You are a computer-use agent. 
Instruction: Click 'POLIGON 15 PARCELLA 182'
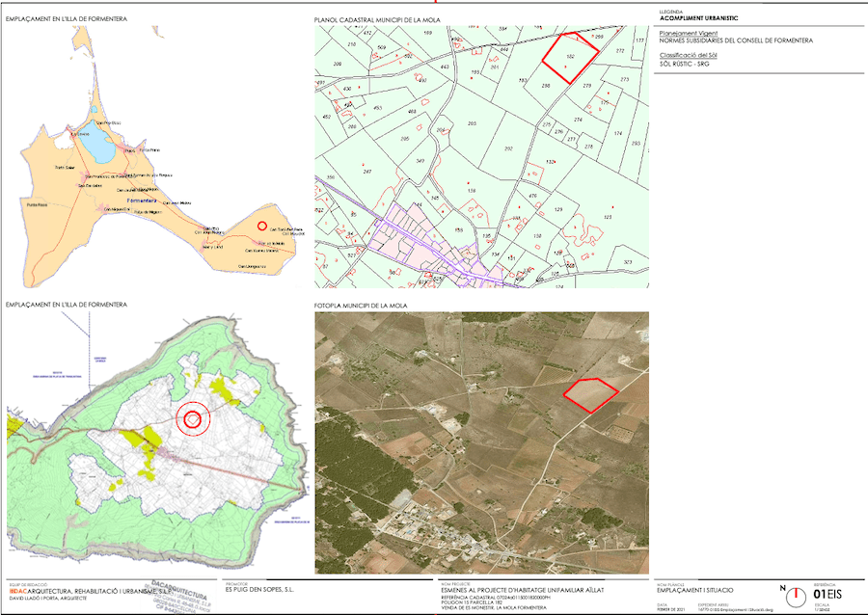(472, 602)
